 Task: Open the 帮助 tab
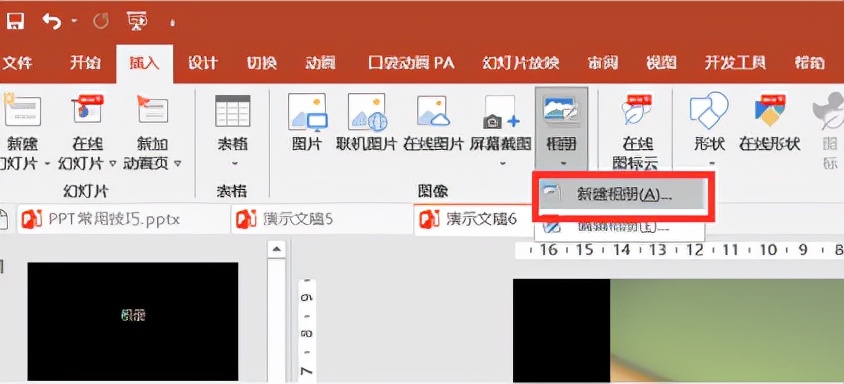pos(810,62)
